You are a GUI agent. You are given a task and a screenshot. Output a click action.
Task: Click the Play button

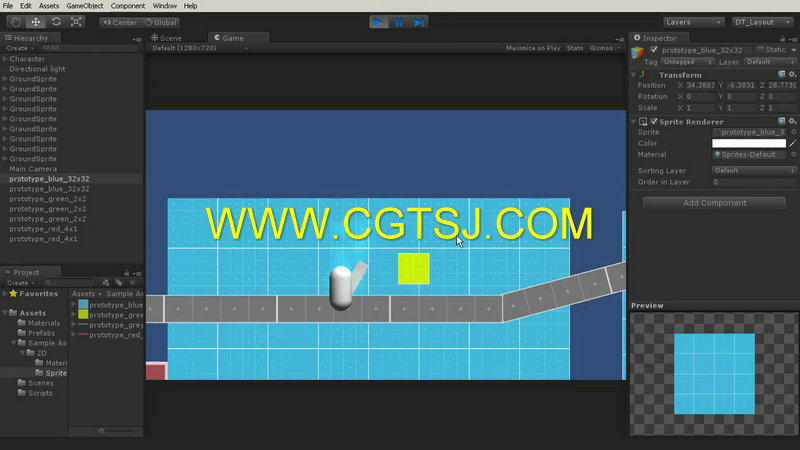379,22
